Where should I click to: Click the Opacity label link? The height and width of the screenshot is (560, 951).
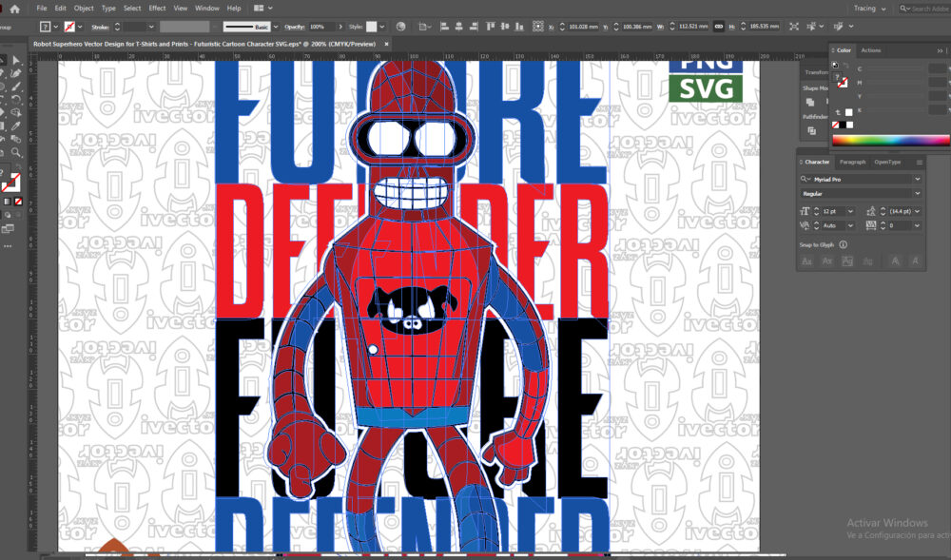[294, 28]
